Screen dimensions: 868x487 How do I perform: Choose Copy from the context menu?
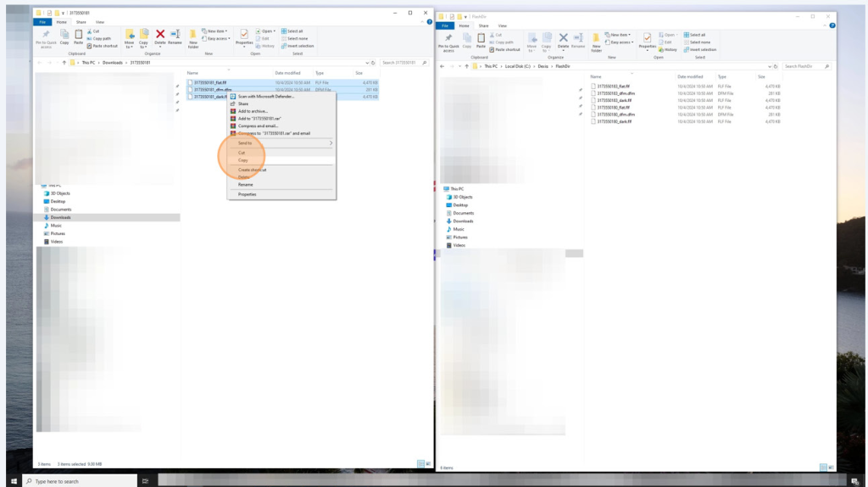(x=243, y=160)
